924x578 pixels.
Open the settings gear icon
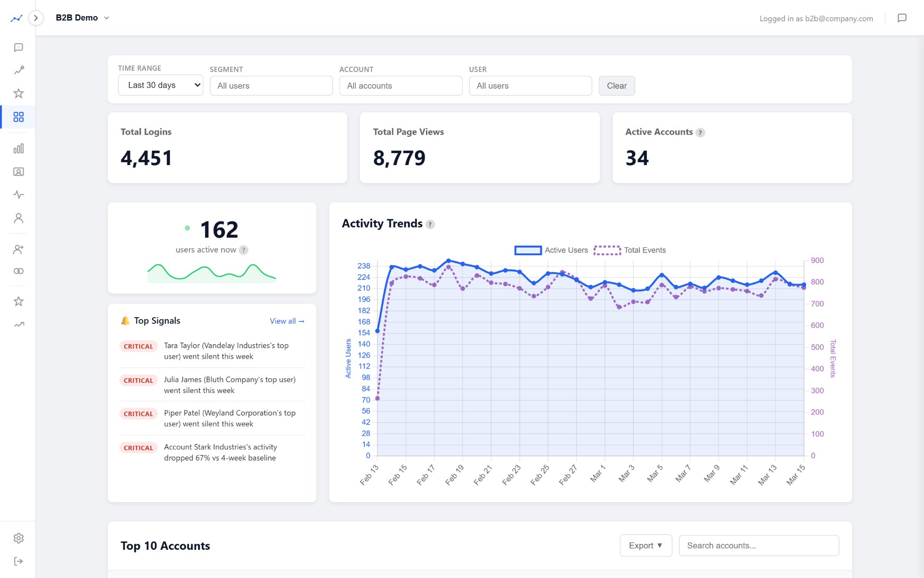pyautogui.click(x=18, y=538)
